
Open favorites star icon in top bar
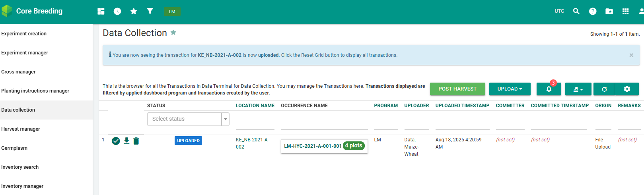click(x=134, y=12)
